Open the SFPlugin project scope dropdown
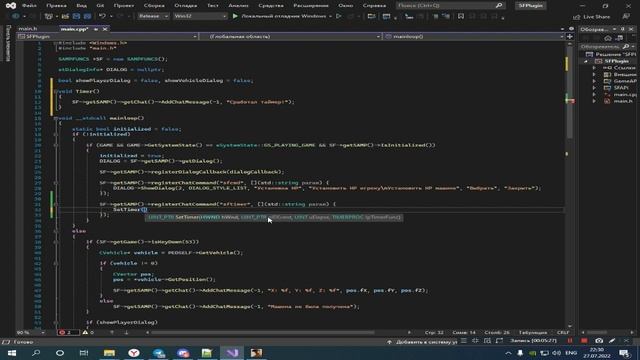Viewport: 640px width, 360px height. (107, 37)
